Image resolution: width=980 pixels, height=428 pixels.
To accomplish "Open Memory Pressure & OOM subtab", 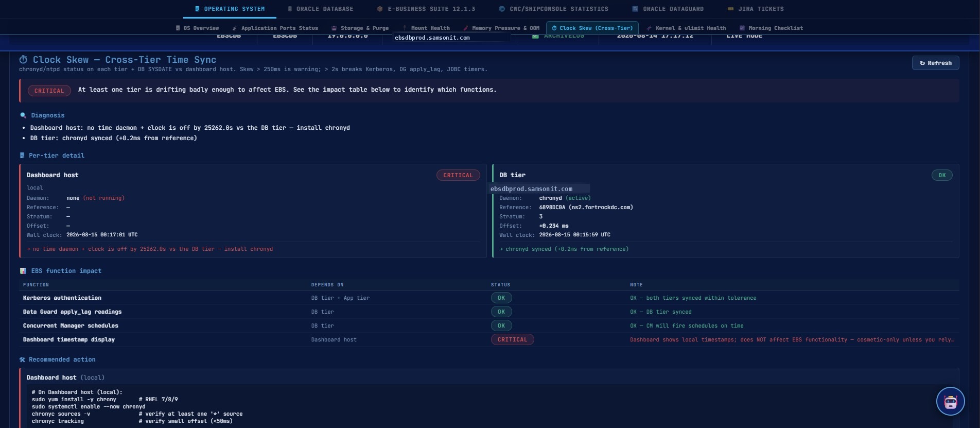I will [501, 28].
